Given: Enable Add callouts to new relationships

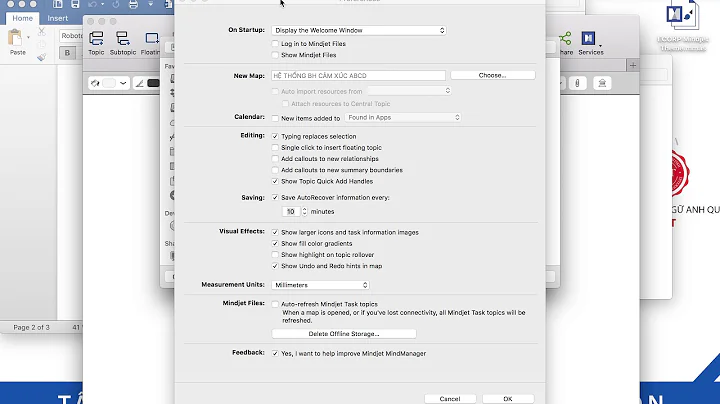Looking at the screenshot, I should pyautogui.click(x=275, y=159).
